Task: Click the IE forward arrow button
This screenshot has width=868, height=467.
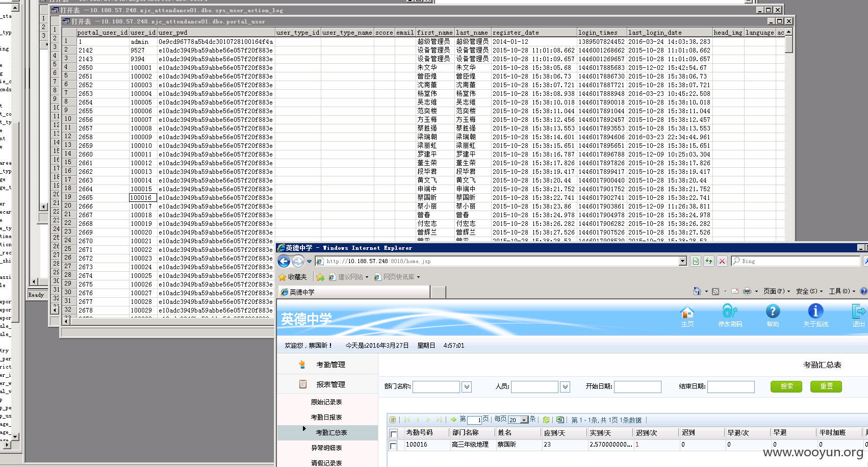Action: 298,261
